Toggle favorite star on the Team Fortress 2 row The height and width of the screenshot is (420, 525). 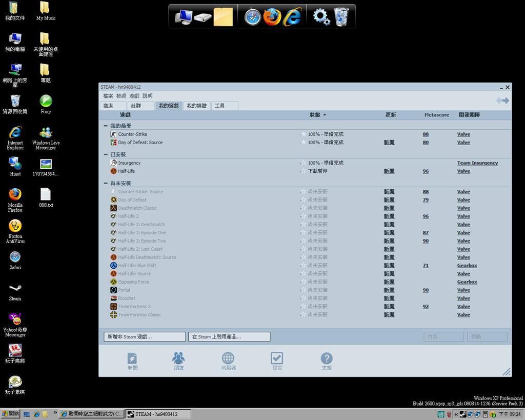pos(303,307)
